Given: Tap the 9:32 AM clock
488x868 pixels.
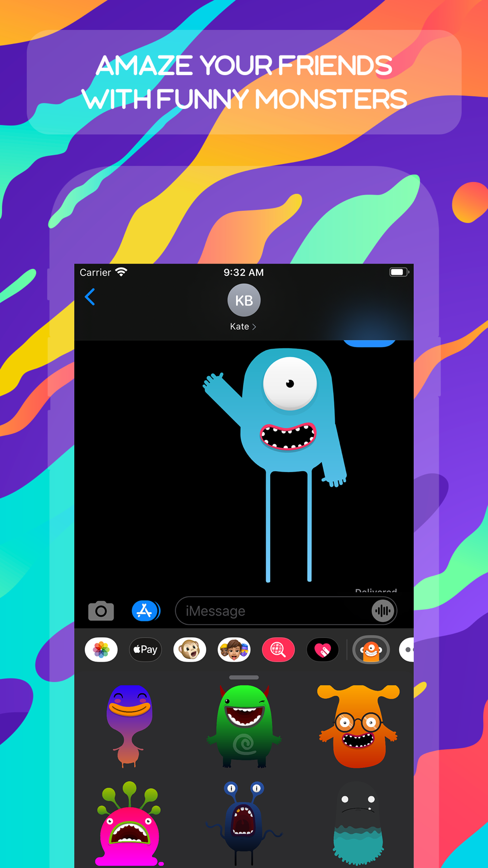Looking at the screenshot, I should coord(244,272).
